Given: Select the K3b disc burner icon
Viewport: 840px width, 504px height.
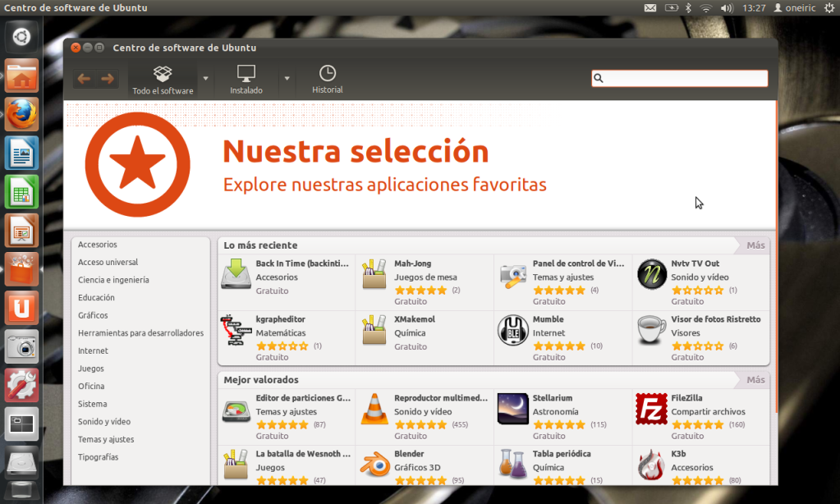Looking at the screenshot, I should 651,465.
